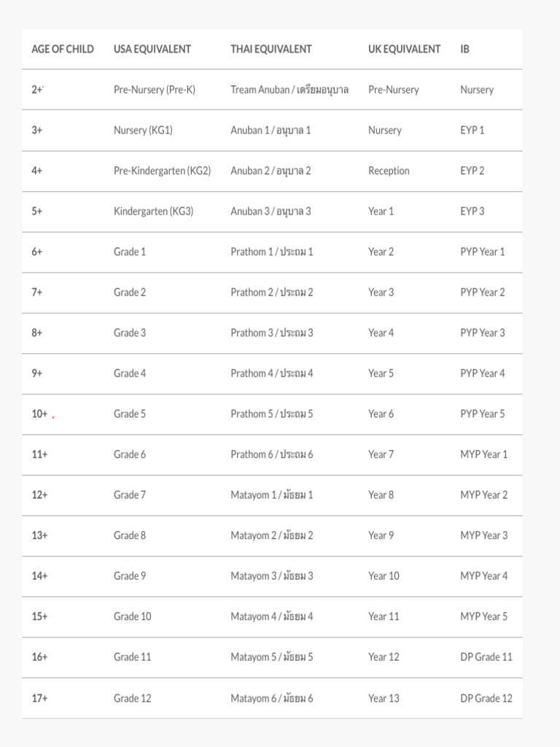Click the Reception cell in UK column
The image size is (560, 747).
click(x=389, y=171)
